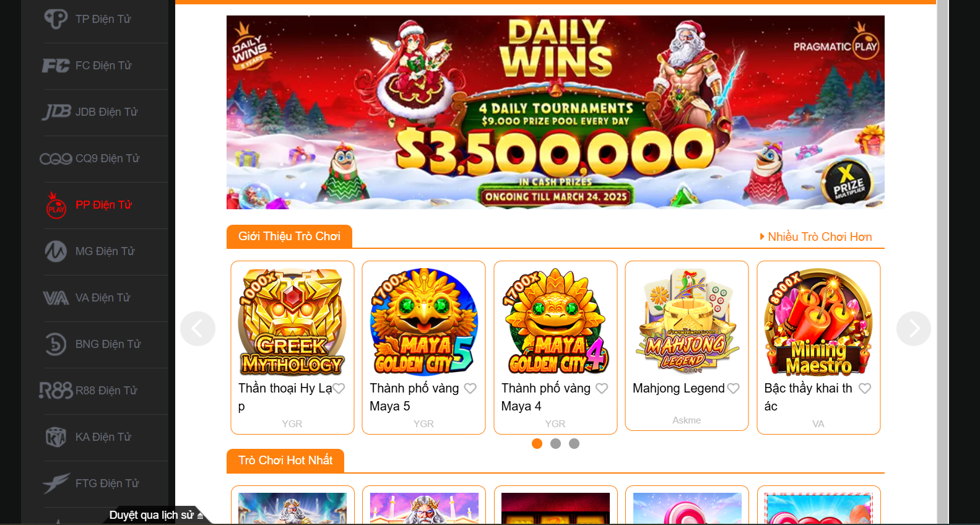Select BNG Điện Tử provider icon
The image size is (980, 525).
coord(56,344)
